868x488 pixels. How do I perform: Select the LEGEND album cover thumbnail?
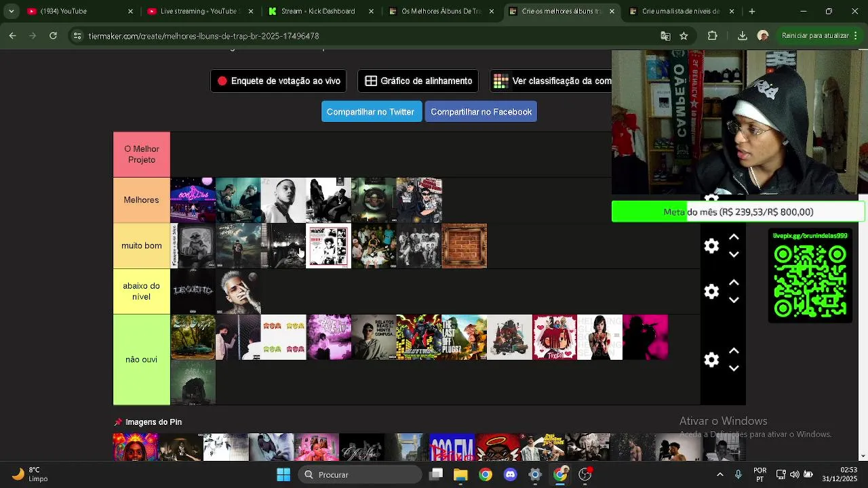tap(193, 291)
